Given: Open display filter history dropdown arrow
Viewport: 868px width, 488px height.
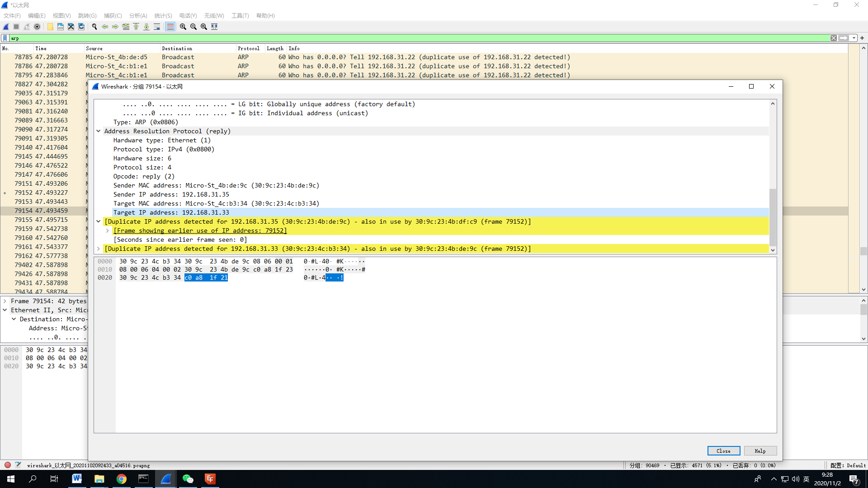Looking at the screenshot, I should [854, 38].
